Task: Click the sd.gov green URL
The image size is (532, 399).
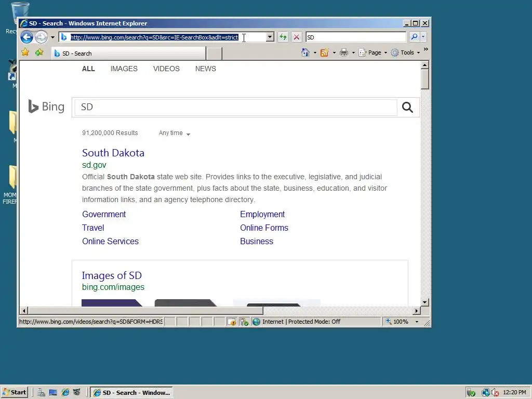Action: pyautogui.click(x=94, y=165)
